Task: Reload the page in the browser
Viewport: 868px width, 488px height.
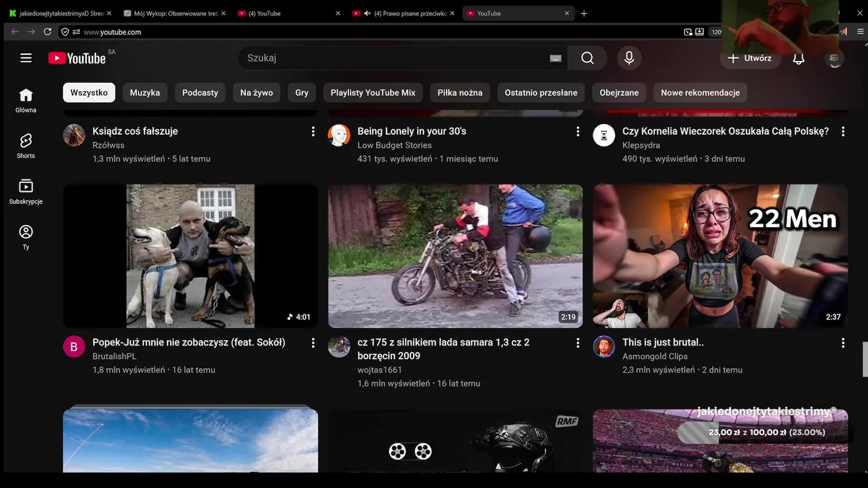Action: click(x=47, y=32)
